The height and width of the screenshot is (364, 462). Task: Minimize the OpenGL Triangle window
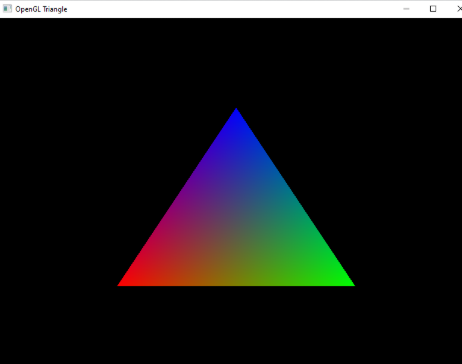click(406, 9)
